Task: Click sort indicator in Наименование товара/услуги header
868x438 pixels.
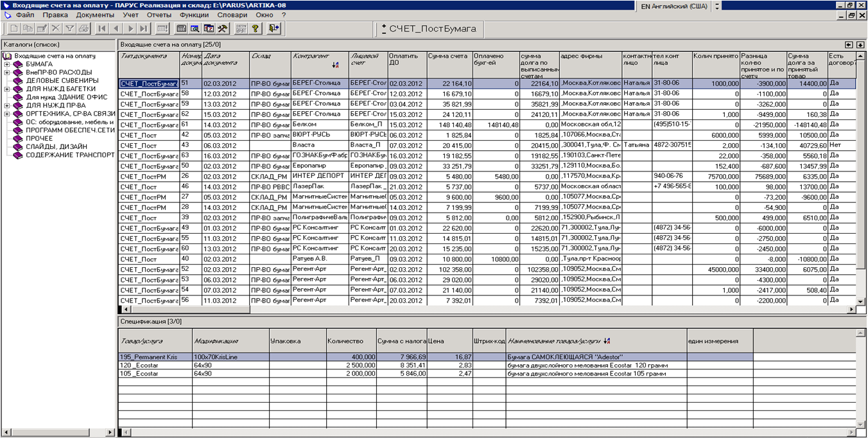Action: click(608, 341)
